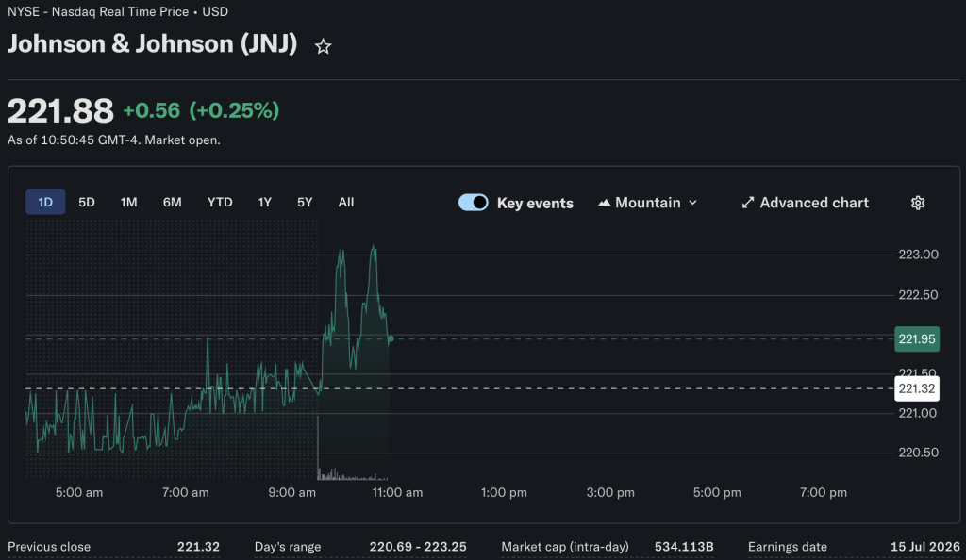Click the (+0.25%) percent change value
The height and width of the screenshot is (560, 966).
234,110
